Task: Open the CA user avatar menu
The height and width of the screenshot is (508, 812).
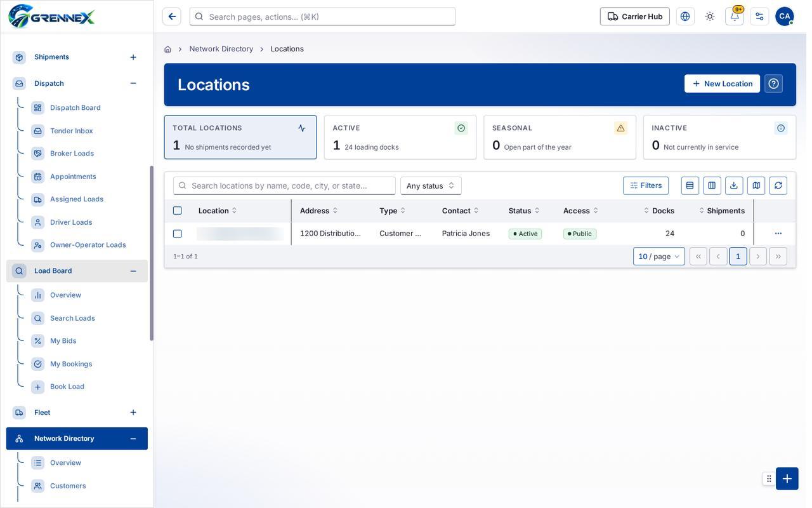Action: [785, 17]
